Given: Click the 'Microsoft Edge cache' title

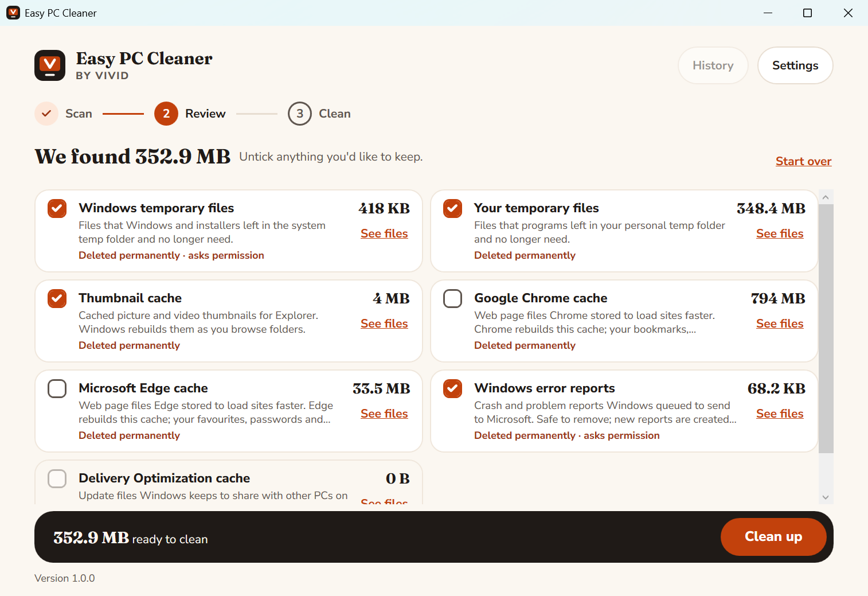Looking at the screenshot, I should tap(143, 388).
